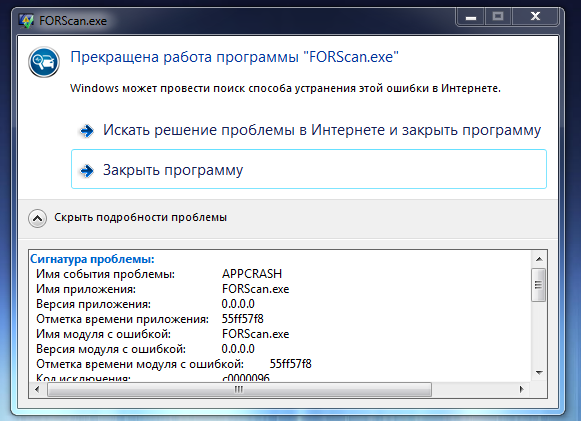Image resolution: width=581 pixels, height=421 pixels.
Task: Click the blue FORScan car-search program icon
Action: point(44,62)
